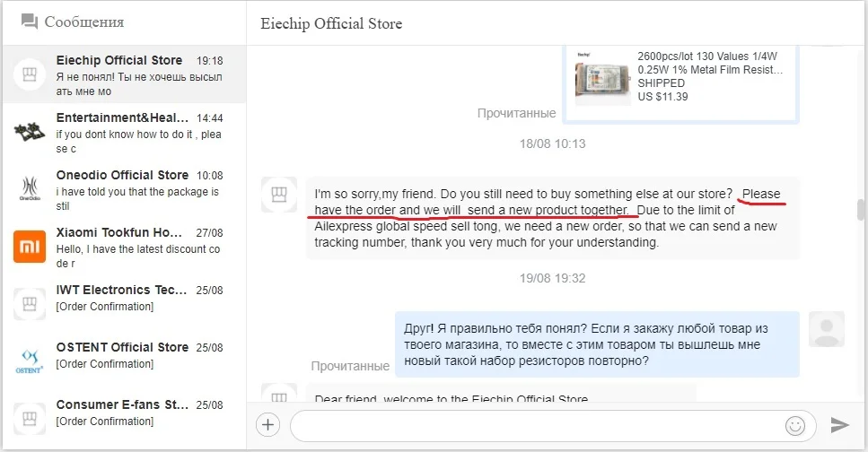The image size is (868, 452).
Task: Click Прочитанные label beside the order card
Action: (x=516, y=113)
